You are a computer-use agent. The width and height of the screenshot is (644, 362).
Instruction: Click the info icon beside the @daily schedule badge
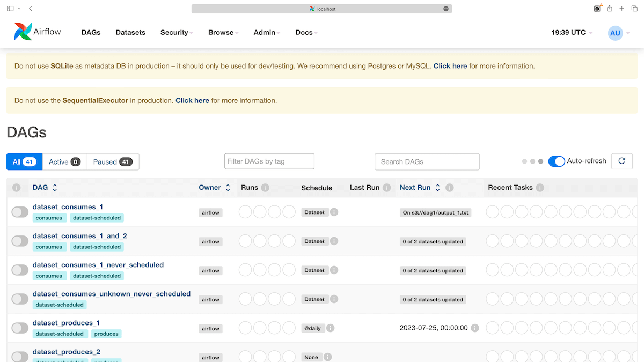coord(331,328)
